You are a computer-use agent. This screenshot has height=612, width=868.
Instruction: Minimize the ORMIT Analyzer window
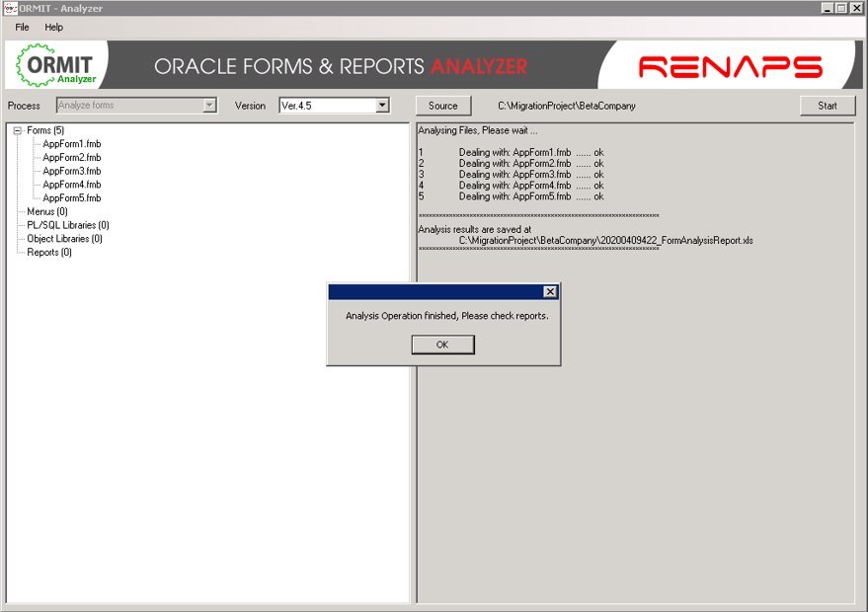coord(828,8)
